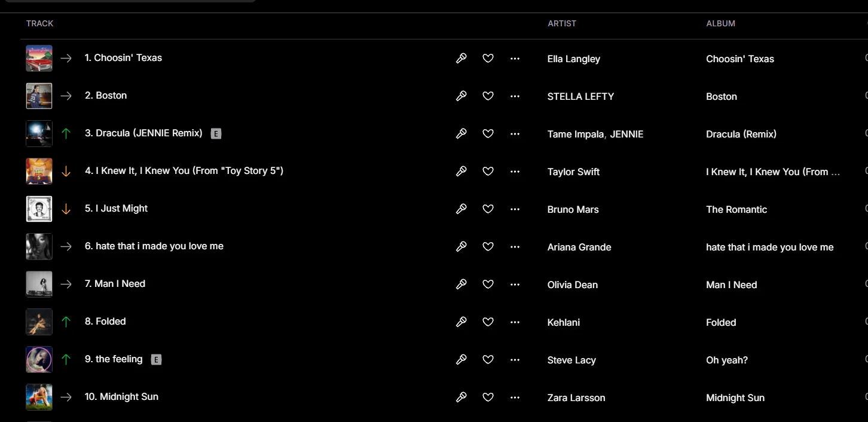Open lyrics microphone icon for I Just Might

(x=461, y=209)
